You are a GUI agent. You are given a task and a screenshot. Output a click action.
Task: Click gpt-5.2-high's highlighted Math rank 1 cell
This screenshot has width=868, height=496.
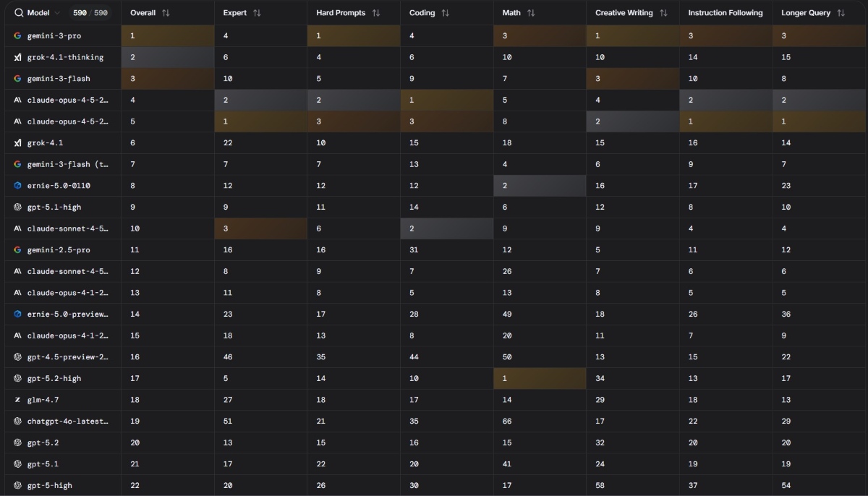540,378
